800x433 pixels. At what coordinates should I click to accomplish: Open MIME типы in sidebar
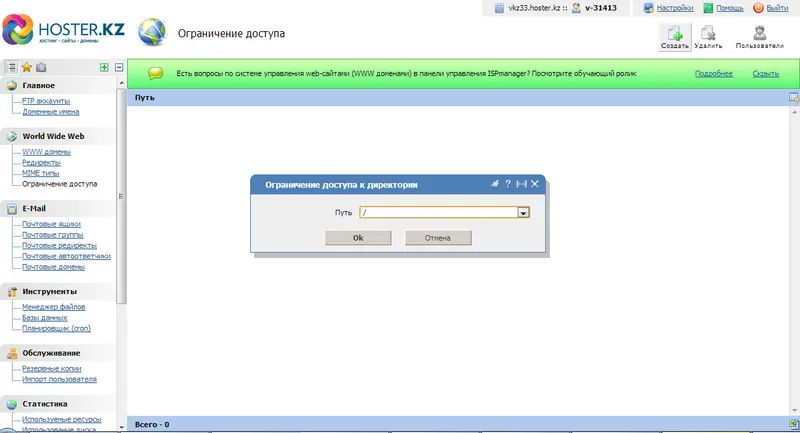[x=40, y=173]
